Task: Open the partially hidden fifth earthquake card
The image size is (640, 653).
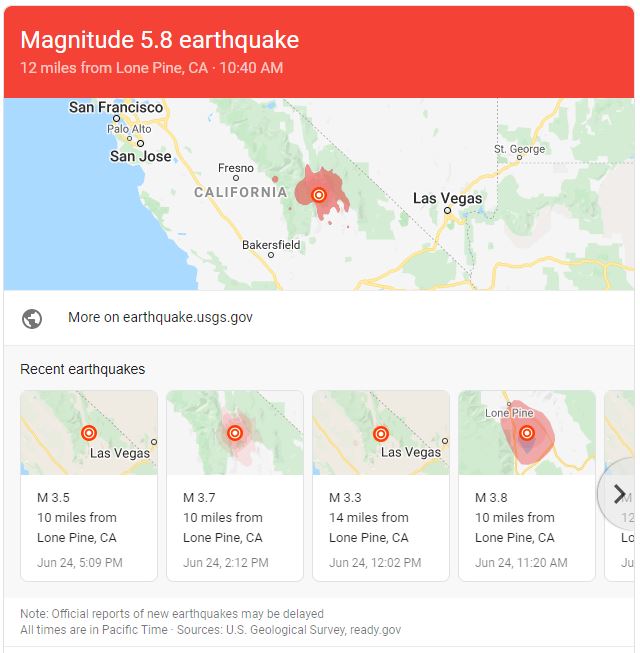Action: pos(620,485)
